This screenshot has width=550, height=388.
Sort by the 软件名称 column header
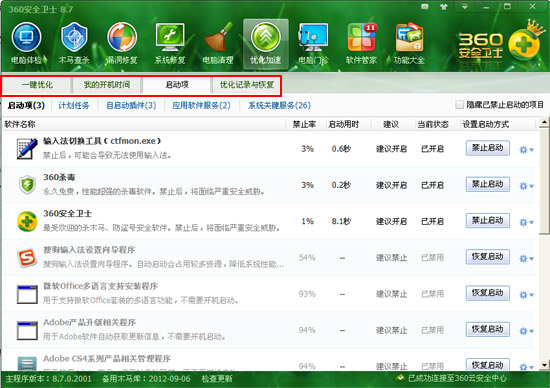20,125
